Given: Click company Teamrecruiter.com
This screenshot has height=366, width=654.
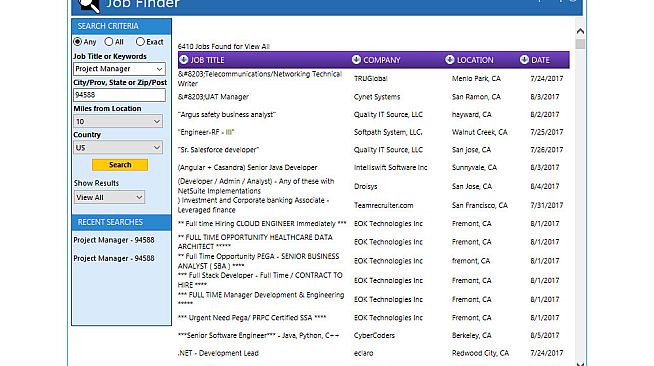Looking at the screenshot, I should [384, 205].
